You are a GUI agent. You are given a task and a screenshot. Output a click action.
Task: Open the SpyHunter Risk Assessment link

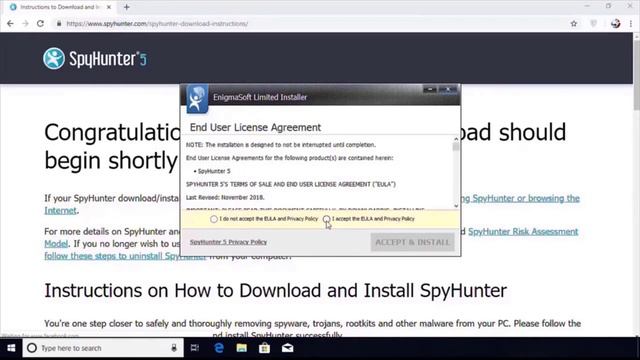tap(523, 231)
